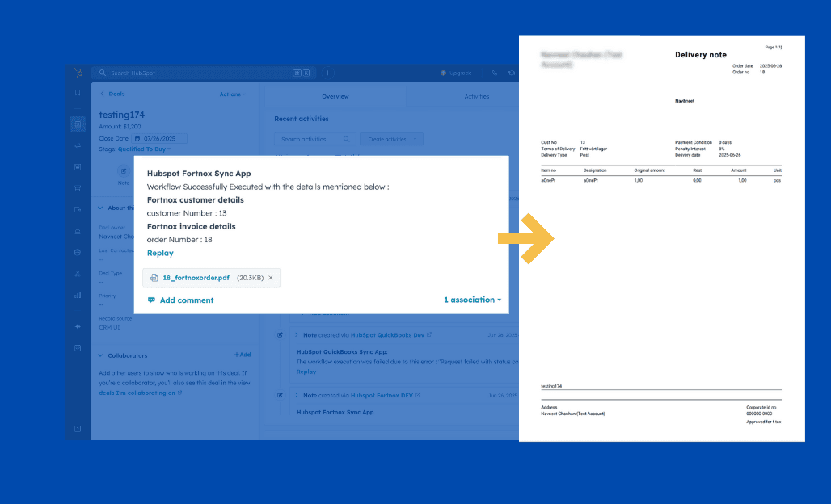Click the Recent activities heading

pos(302,119)
